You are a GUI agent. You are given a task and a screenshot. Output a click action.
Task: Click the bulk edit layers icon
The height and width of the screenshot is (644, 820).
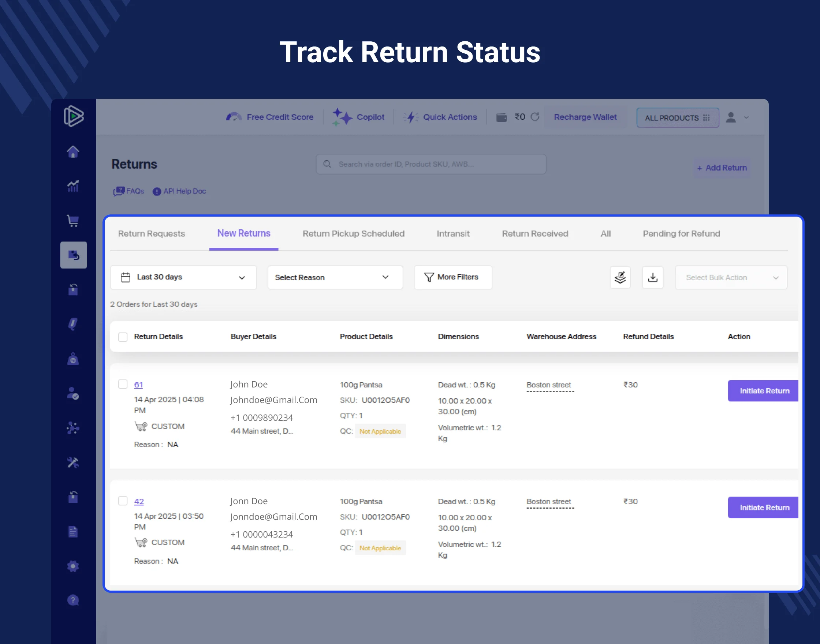coord(620,277)
